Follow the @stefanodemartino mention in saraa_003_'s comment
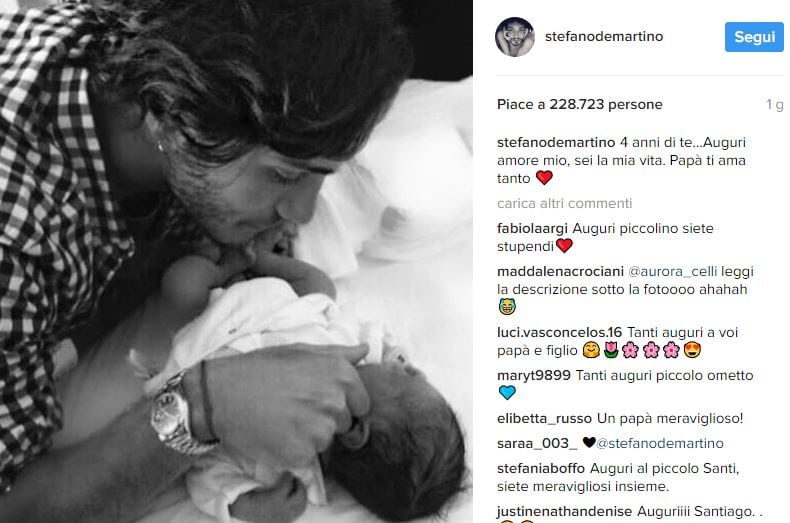 point(660,443)
